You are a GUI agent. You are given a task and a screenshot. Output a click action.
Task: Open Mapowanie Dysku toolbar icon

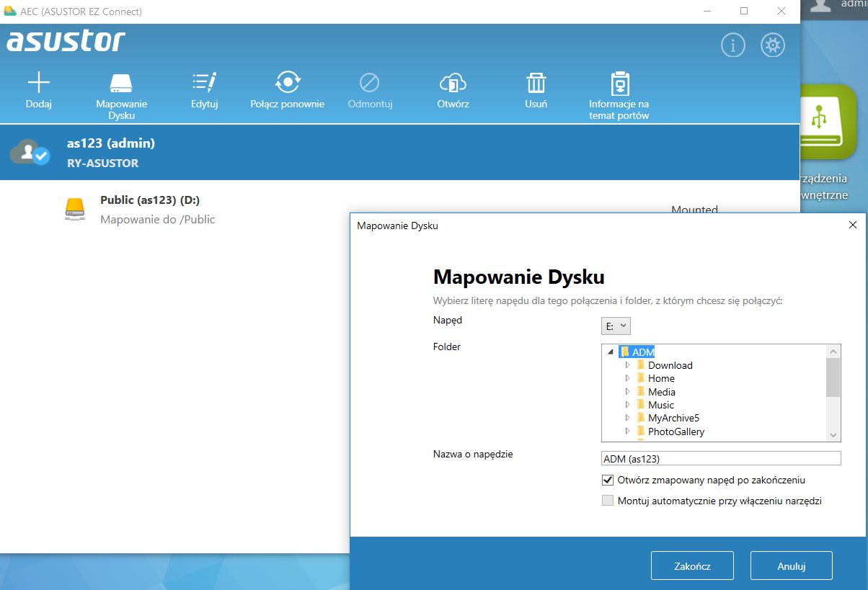click(x=121, y=82)
